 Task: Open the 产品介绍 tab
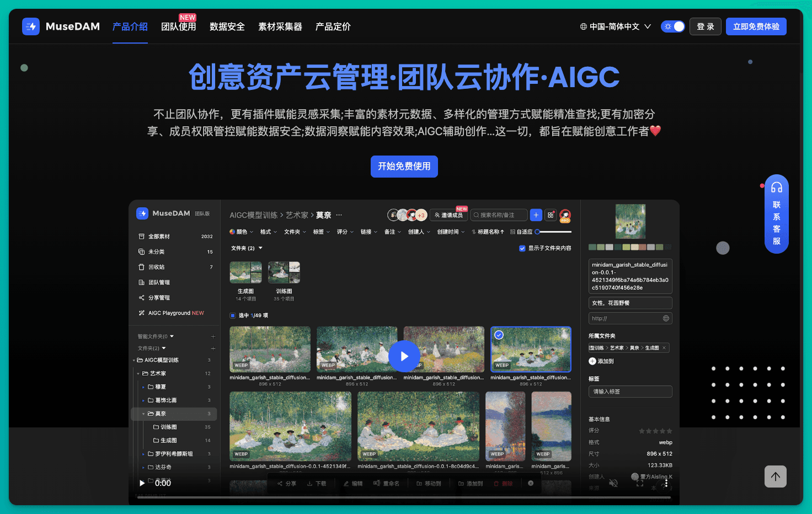pyautogui.click(x=130, y=26)
